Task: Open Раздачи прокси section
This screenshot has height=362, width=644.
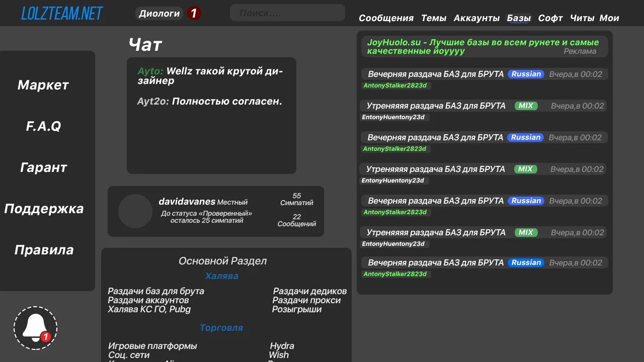Action: (306, 300)
